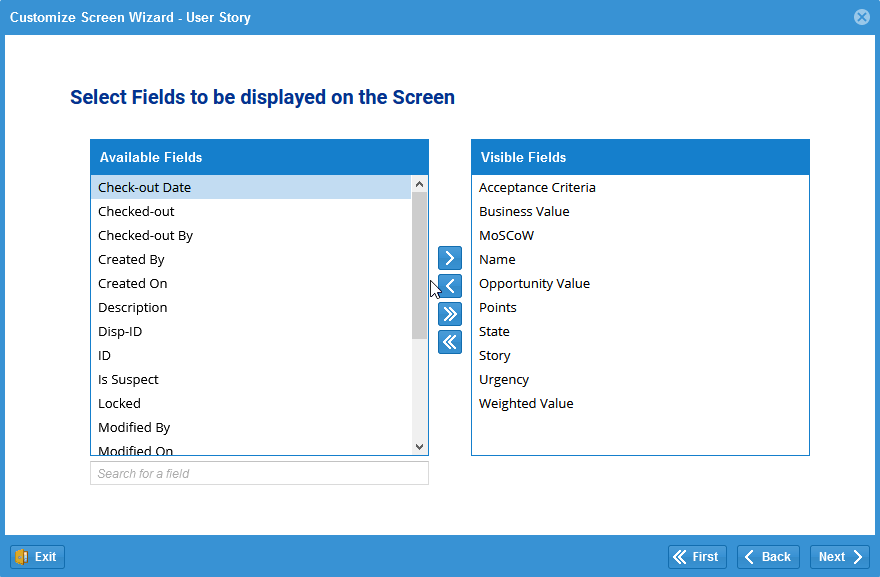Click the Exit door icon
Screen dimensions: 880x577
pyautogui.click(x=22, y=557)
